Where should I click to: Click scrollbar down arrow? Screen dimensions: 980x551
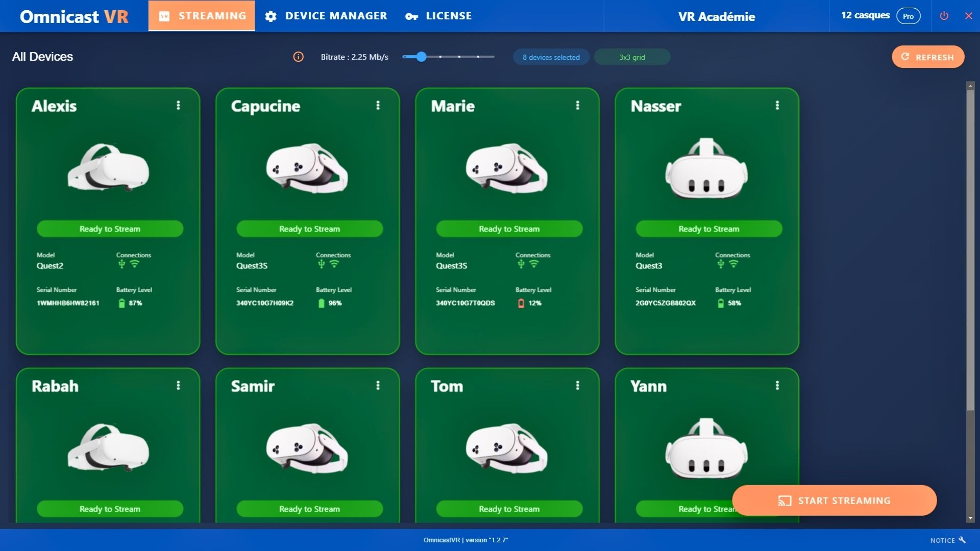coord(970,518)
